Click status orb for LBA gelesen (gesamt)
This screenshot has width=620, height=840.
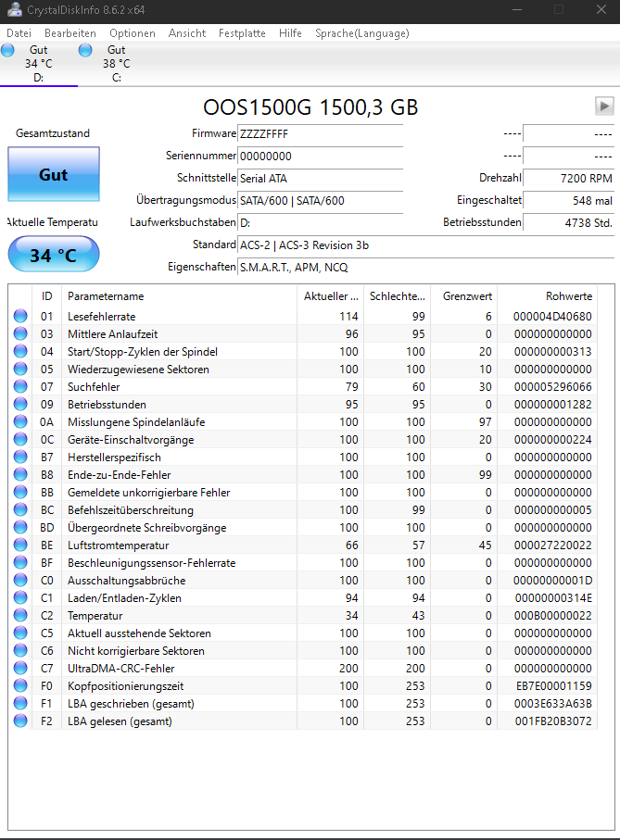(x=20, y=721)
